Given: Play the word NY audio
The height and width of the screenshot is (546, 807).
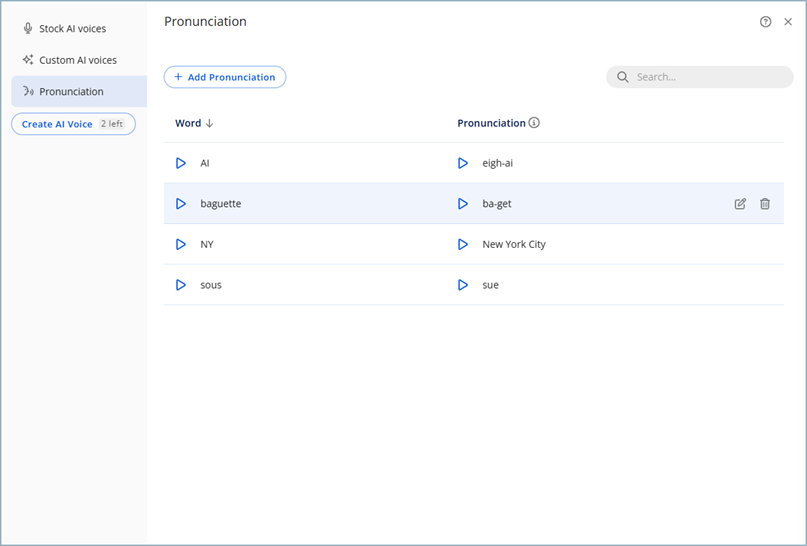Looking at the screenshot, I should click(181, 244).
